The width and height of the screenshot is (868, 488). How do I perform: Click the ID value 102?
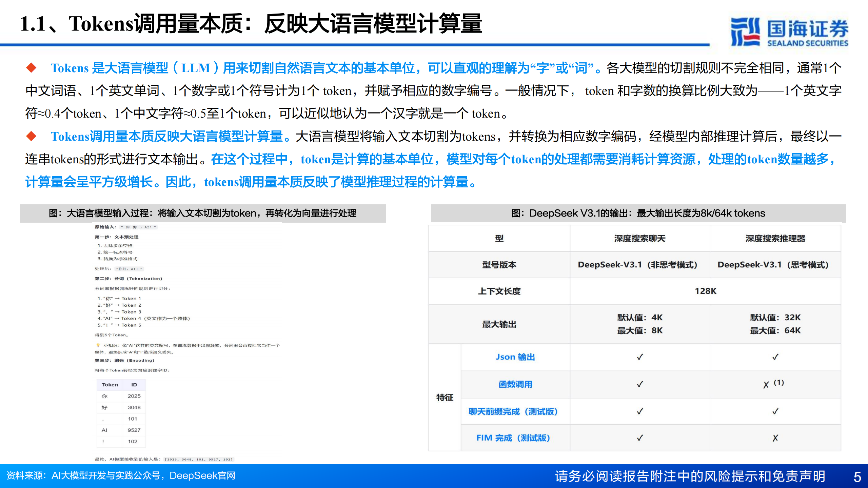pyautogui.click(x=133, y=441)
